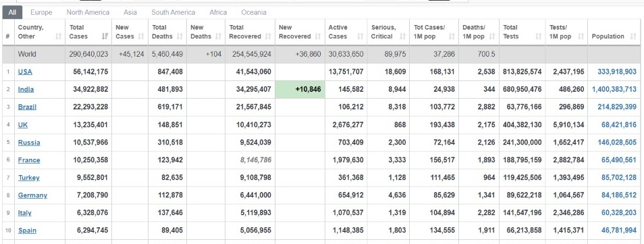Sort by Tests/1M pop arrow icon
Screen dimensions: 644x244
coord(581,36)
